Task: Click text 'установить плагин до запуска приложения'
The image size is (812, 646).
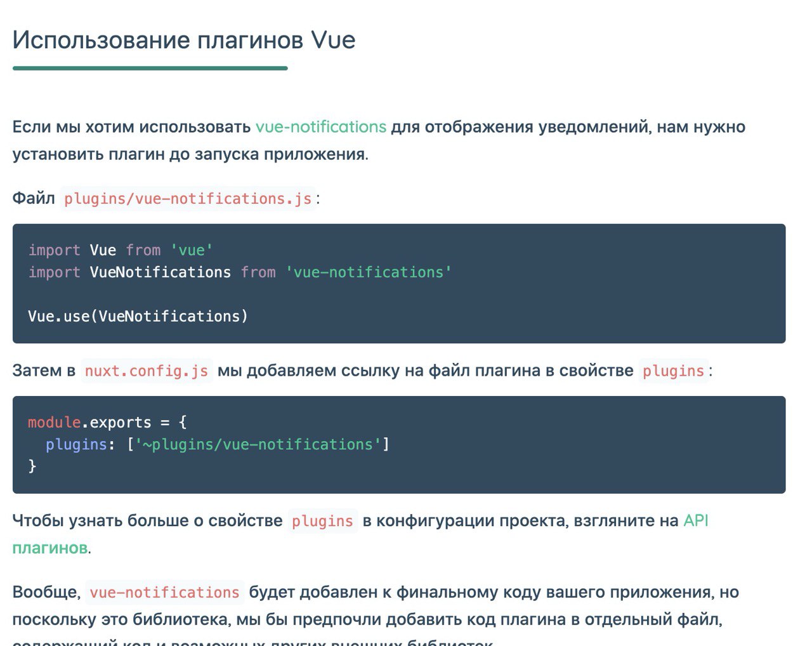Action: point(189,154)
